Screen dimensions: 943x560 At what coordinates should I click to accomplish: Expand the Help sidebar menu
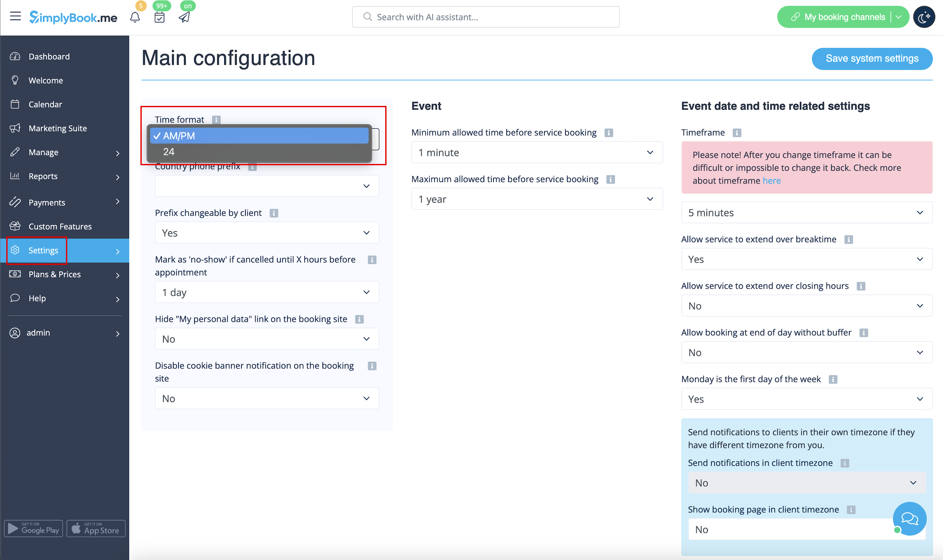pyautogui.click(x=65, y=298)
